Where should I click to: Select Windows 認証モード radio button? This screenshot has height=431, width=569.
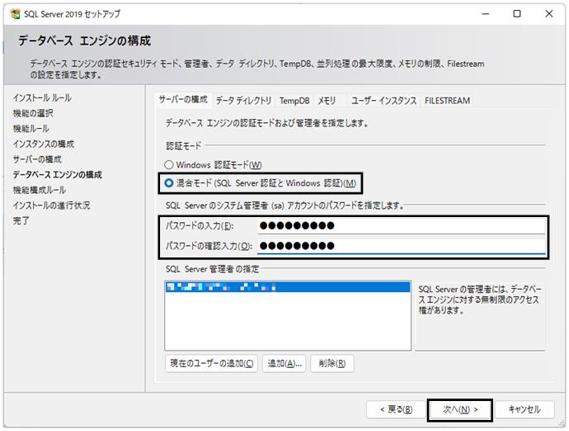point(169,165)
